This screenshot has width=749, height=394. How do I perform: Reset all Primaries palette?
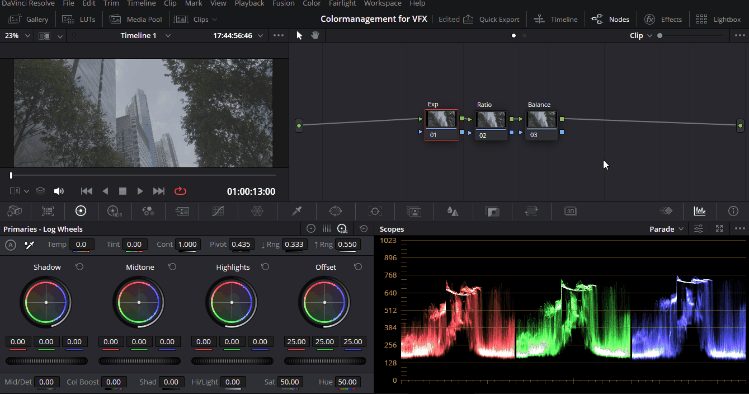click(x=364, y=229)
